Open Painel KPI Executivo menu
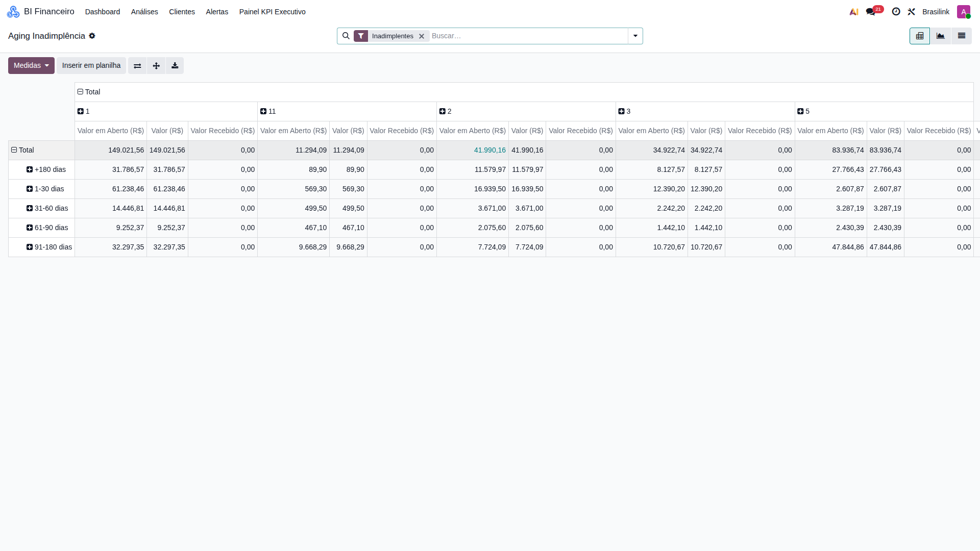Image resolution: width=980 pixels, height=551 pixels. [x=273, y=12]
